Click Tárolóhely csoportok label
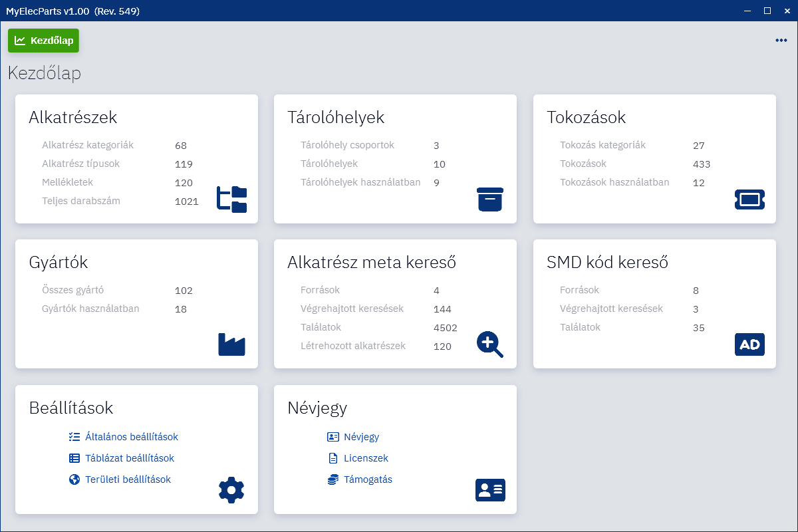Viewport: 798px width, 532px height. [348, 145]
